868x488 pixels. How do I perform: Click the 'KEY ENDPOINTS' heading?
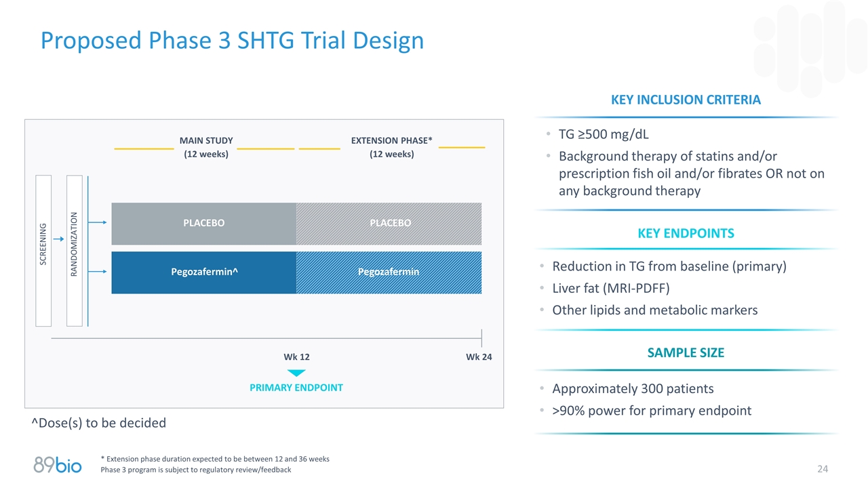click(686, 233)
